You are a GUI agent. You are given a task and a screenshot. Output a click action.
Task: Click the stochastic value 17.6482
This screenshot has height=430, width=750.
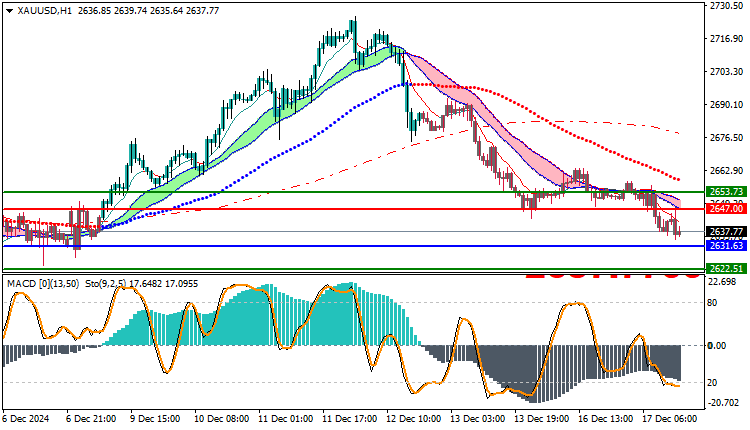click(x=145, y=284)
